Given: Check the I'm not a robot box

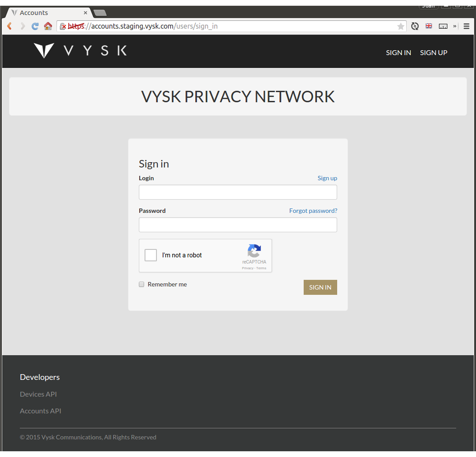Looking at the screenshot, I should 151,255.
